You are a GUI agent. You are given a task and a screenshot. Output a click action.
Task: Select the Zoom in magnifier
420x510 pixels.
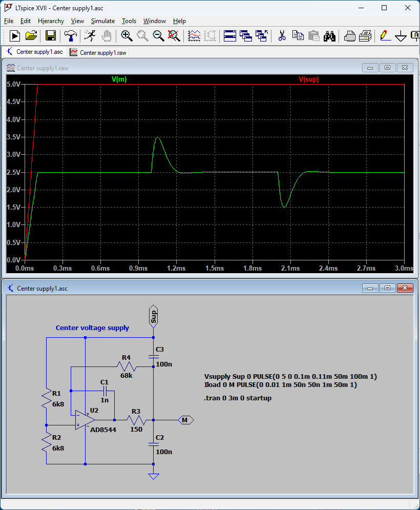[127, 35]
